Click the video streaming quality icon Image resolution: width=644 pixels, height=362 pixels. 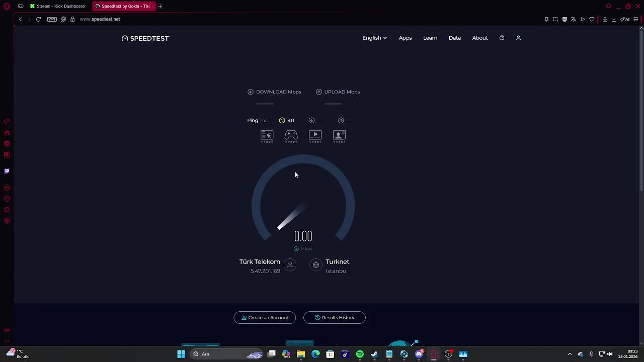(315, 135)
